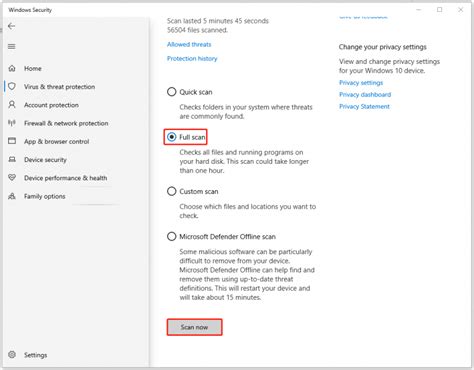The width and height of the screenshot is (474, 370).
Task: Click the Family options people icon
Action: coord(12,196)
